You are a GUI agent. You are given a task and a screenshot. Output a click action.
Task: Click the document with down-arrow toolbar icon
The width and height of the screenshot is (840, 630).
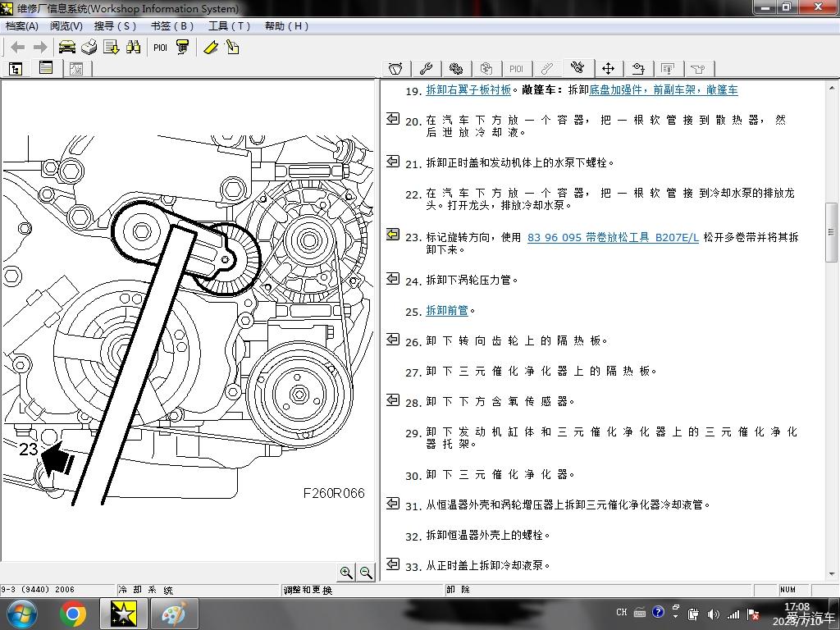tap(112, 47)
